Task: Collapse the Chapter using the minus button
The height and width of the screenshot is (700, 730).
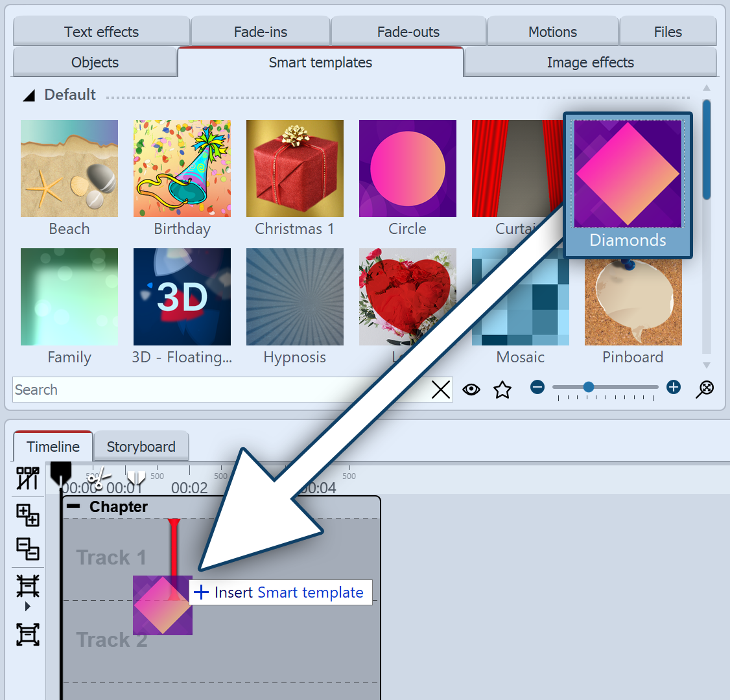Action: tap(74, 507)
